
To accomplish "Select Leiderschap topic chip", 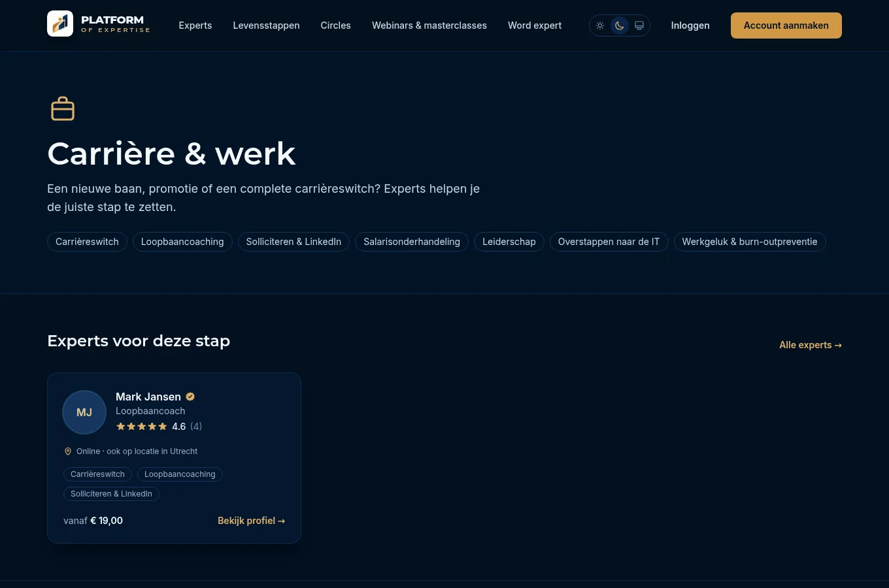I will click(x=509, y=242).
